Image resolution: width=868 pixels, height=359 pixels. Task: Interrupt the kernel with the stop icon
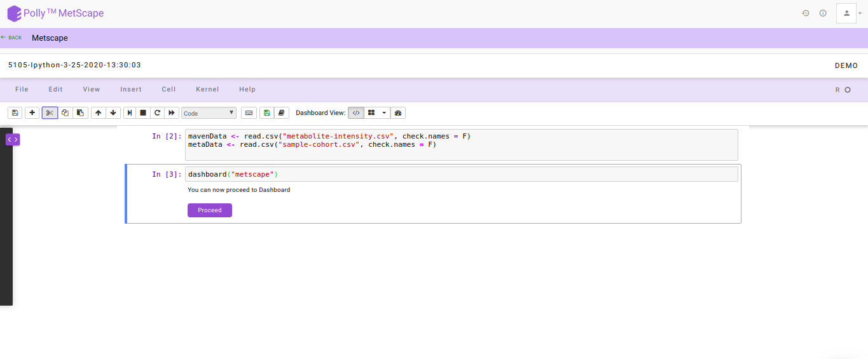pos(143,112)
